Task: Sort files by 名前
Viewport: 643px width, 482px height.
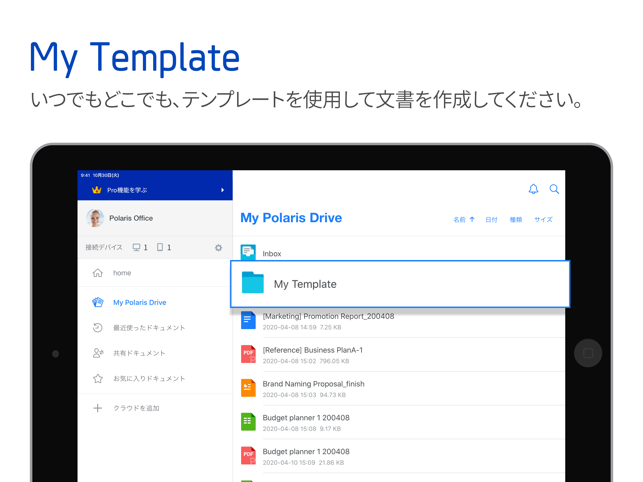Action: [x=463, y=220]
